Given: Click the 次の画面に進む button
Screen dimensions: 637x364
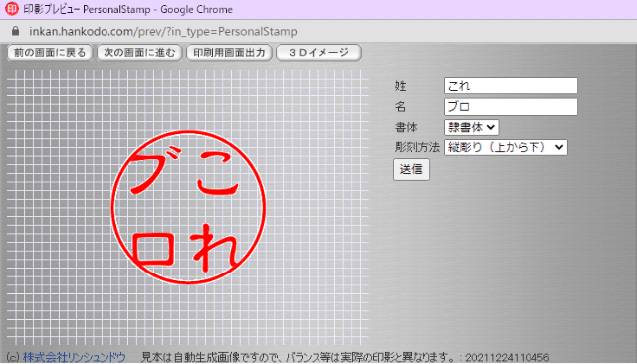Looking at the screenshot, I should click(x=139, y=53).
